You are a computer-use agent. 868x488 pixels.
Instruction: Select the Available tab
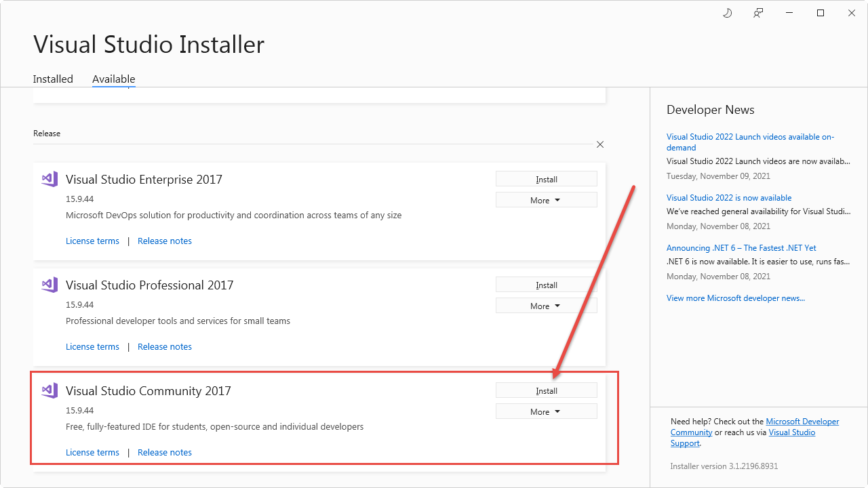114,79
